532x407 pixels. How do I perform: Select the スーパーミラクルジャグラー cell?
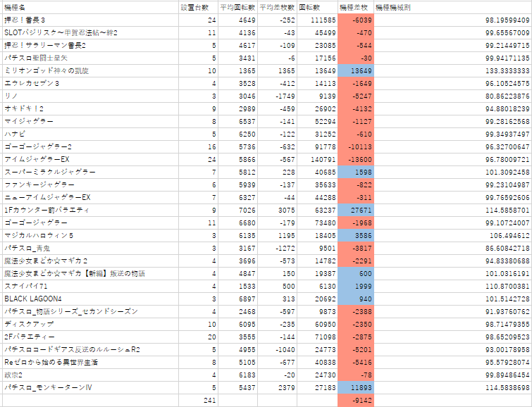point(90,173)
